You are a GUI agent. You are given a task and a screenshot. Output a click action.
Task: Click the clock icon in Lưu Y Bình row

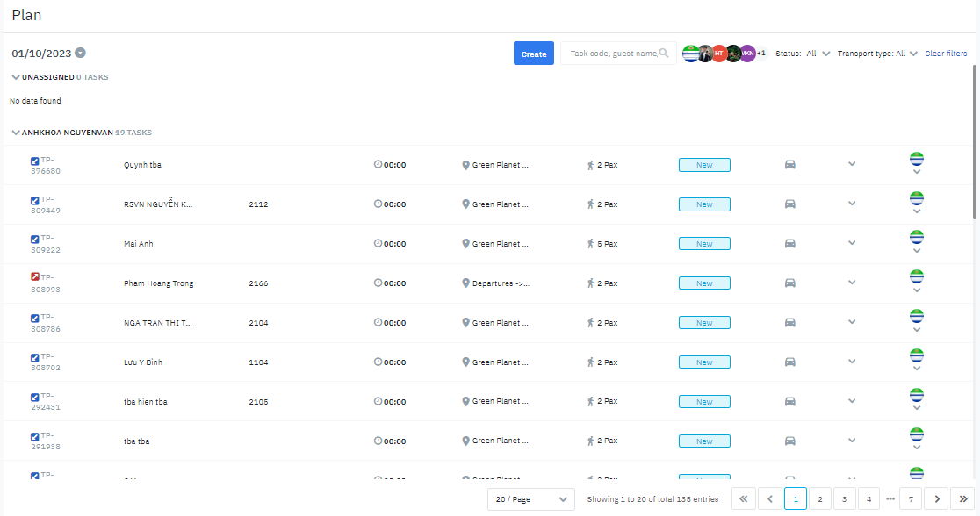coord(378,362)
